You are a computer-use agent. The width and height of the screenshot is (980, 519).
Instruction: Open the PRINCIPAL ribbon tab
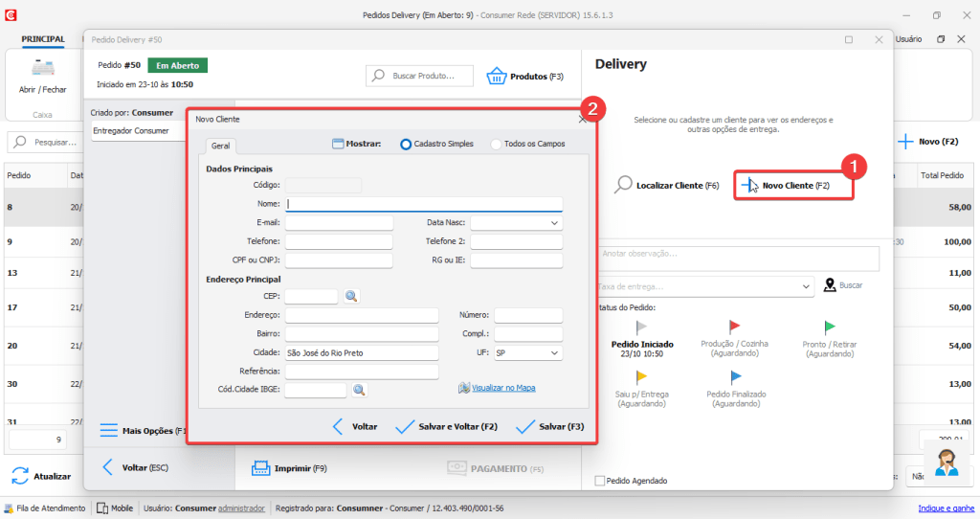(43, 39)
